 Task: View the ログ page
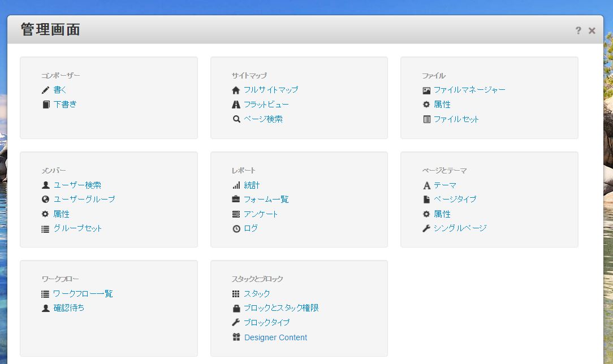251,228
